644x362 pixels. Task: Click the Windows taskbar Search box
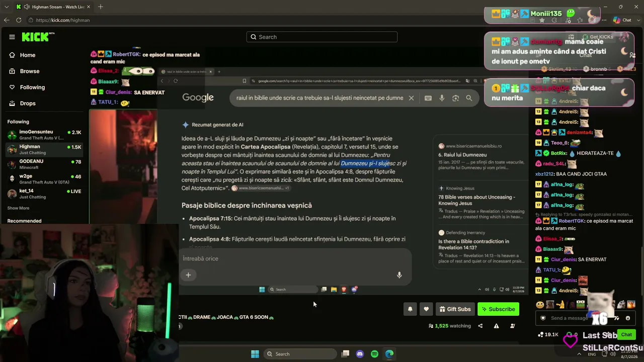[x=300, y=354]
